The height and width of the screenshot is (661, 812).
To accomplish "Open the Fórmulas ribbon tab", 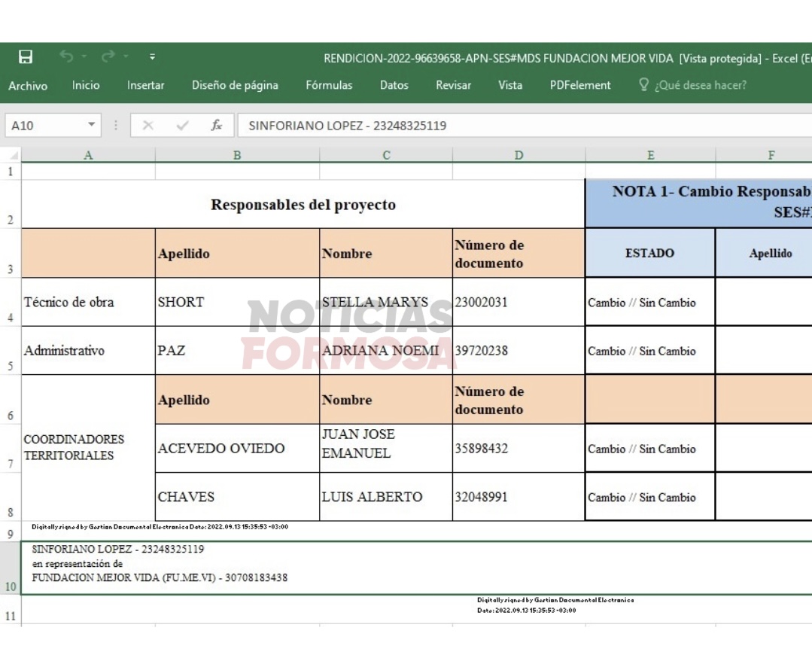I will (x=329, y=85).
